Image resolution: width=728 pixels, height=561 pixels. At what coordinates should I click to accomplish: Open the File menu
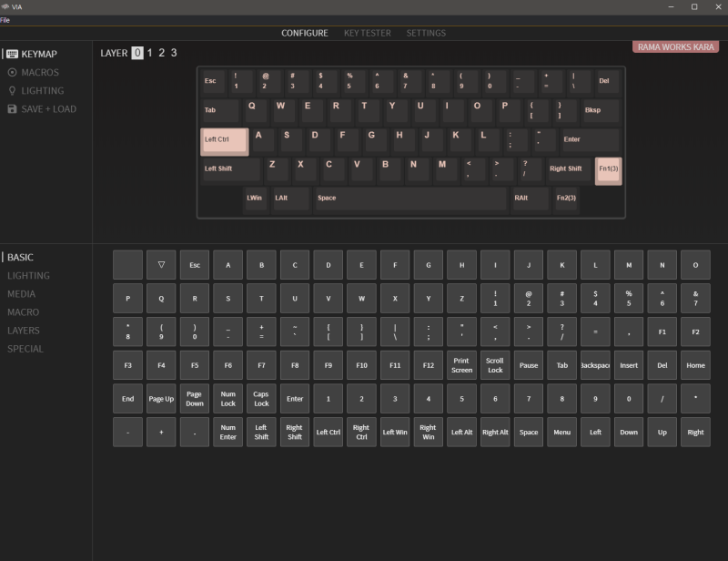point(11,18)
